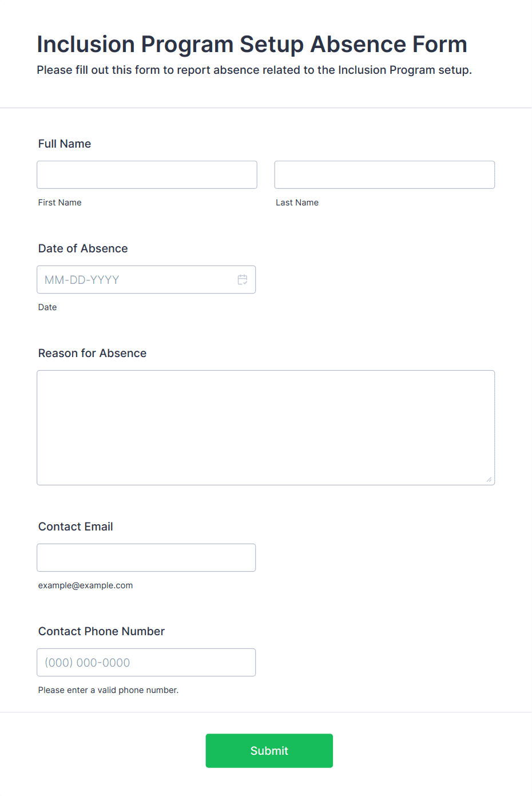The image size is (532, 796).
Task: Click inside the Reason for Absence textarea
Action: coord(266,428)
